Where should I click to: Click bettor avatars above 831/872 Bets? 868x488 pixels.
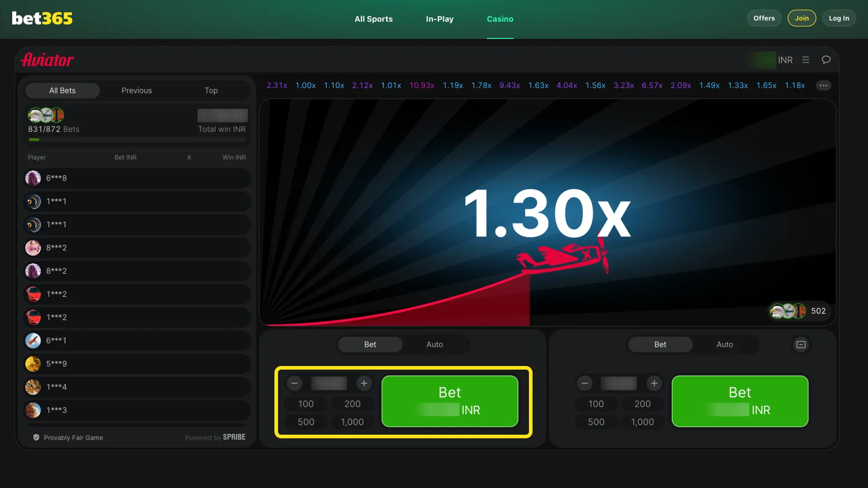pos(46,115)
